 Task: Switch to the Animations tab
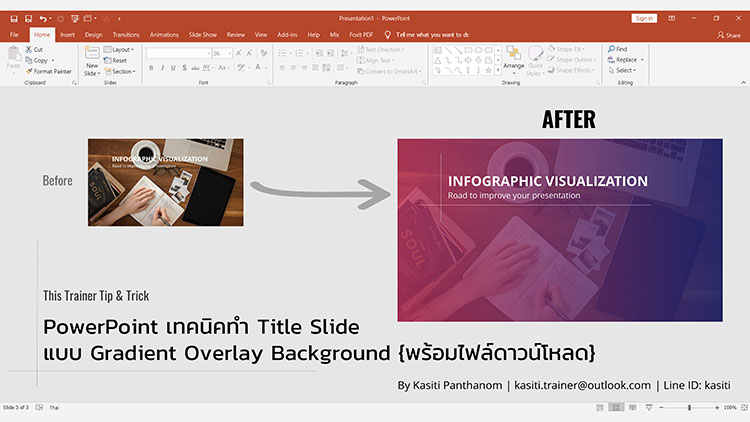(x=164, y=34)
